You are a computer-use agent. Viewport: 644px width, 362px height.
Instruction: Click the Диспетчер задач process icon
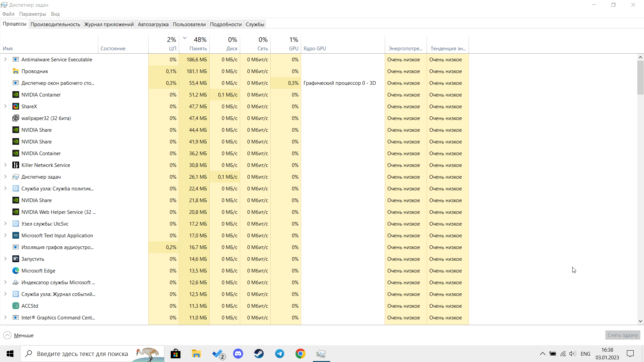click(16, 177)
